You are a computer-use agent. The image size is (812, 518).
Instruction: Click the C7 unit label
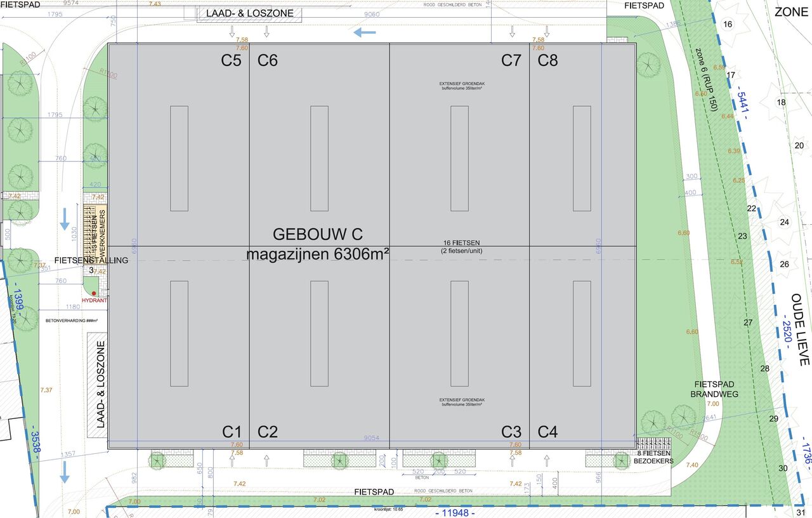tap(511, 60)
